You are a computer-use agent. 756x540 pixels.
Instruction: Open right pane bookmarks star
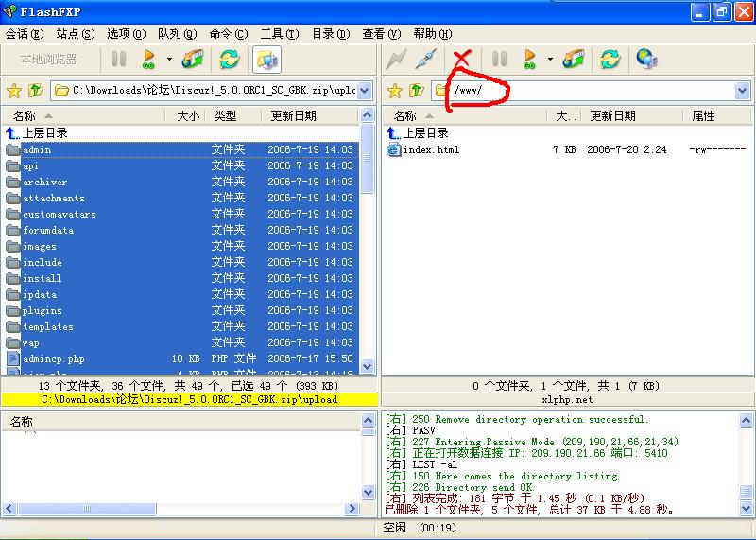(x=395, y=90)
